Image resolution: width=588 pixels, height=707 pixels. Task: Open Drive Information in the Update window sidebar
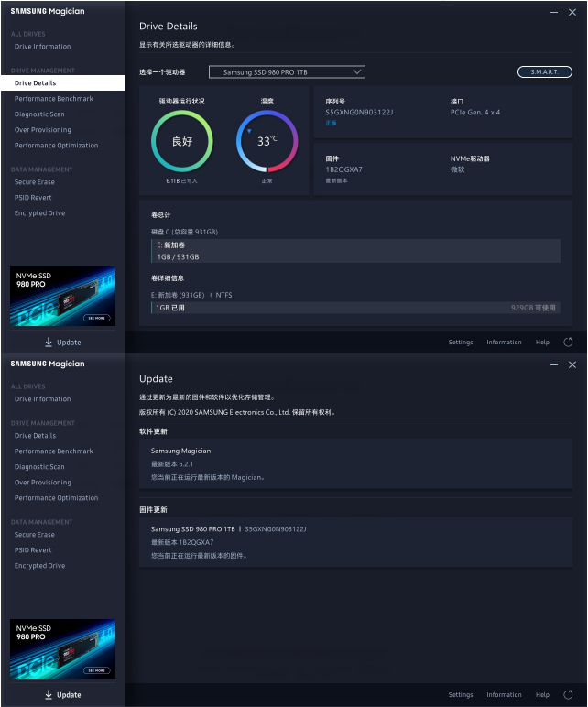(x=42, y=399)
